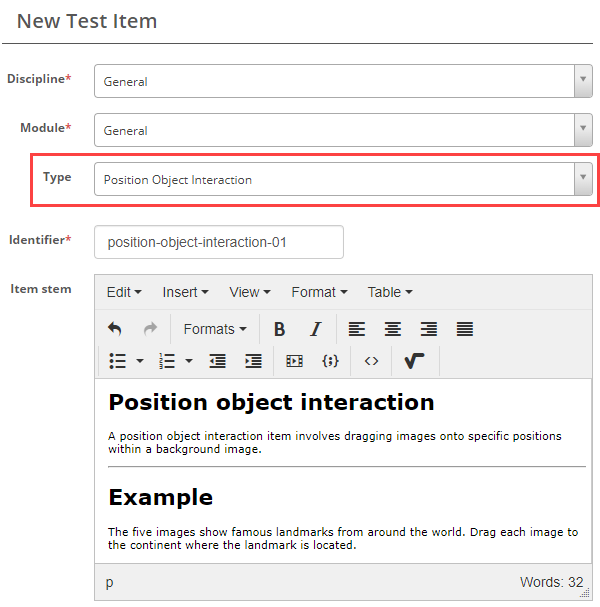Image resolution: width=600 pixels, height=607 pixels.
Task: Toggle italic text formatting
Action: point(315,329)
